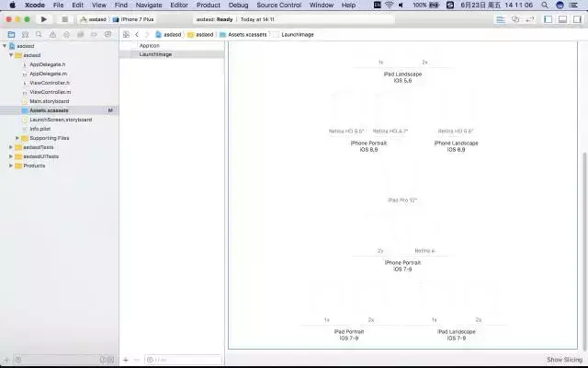Open the related items grid menu
The image size is (588, 368).
pos(126,35)
